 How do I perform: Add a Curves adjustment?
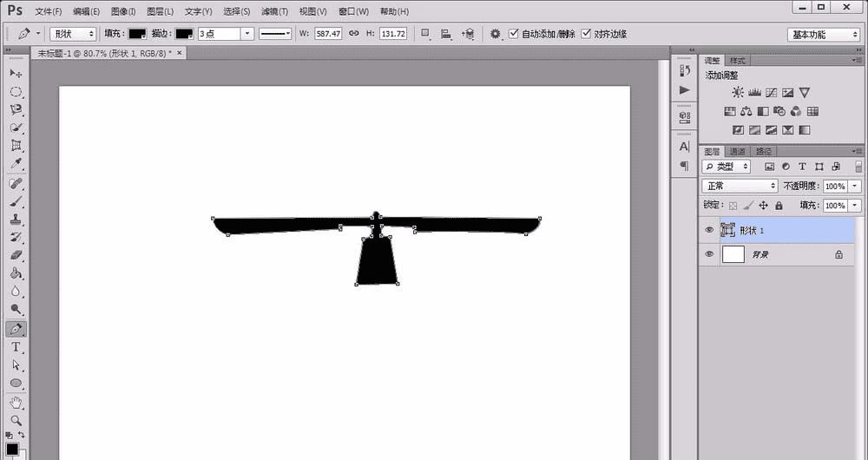(x=771, y=93)
